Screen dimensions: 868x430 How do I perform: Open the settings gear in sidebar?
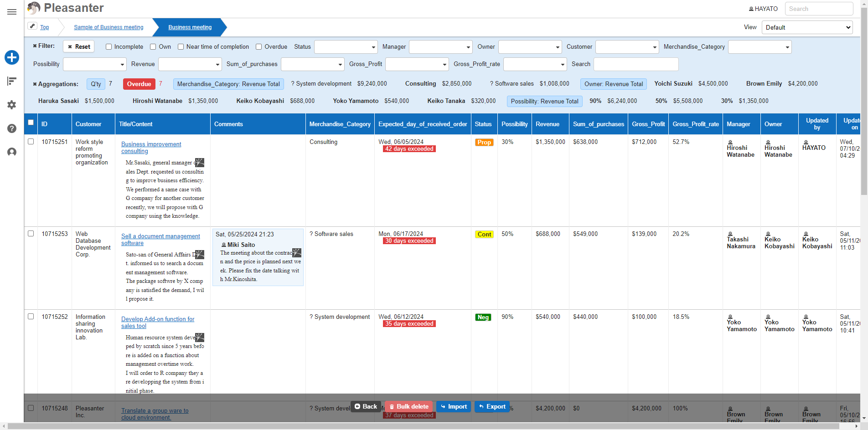pos(12,105)
